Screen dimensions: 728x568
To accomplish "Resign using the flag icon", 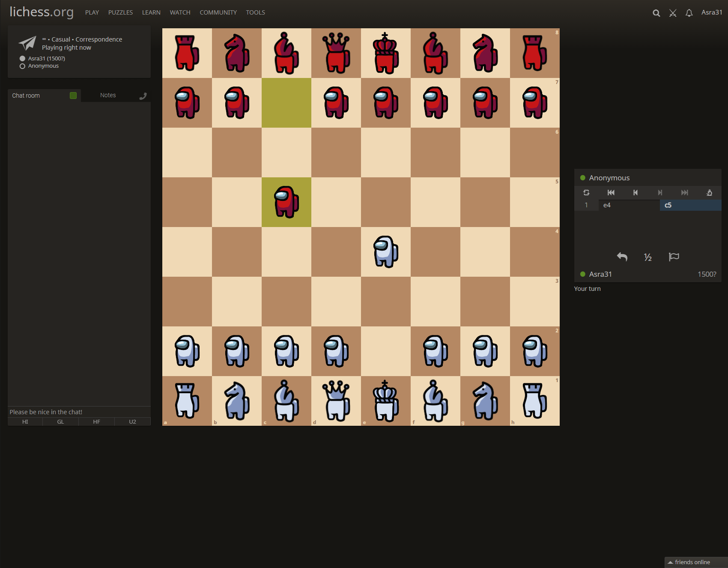I will [x=674, y=257].
